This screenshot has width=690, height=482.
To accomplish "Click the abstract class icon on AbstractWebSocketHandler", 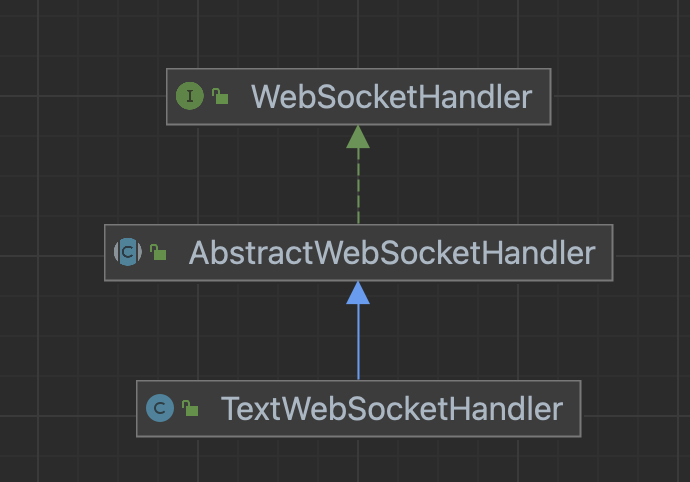I will coord(128,252).
